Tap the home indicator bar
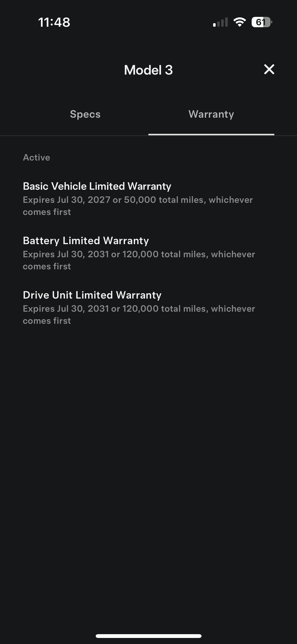 click(x=148, y=636)
